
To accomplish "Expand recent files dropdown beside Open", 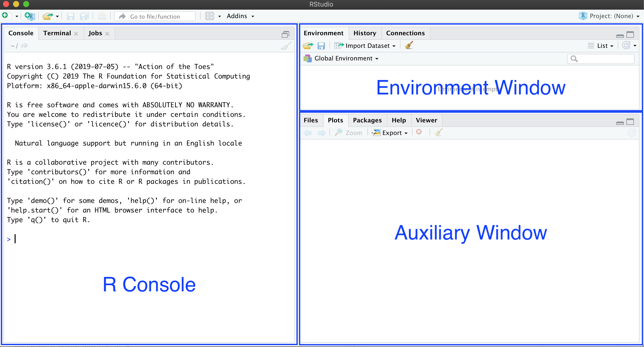I will tap(57, 16).
